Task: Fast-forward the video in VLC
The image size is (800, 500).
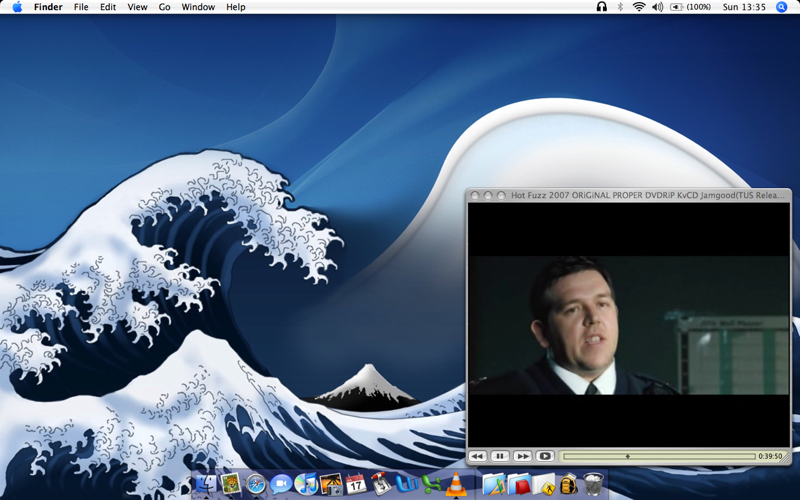Action: (522, 456)
